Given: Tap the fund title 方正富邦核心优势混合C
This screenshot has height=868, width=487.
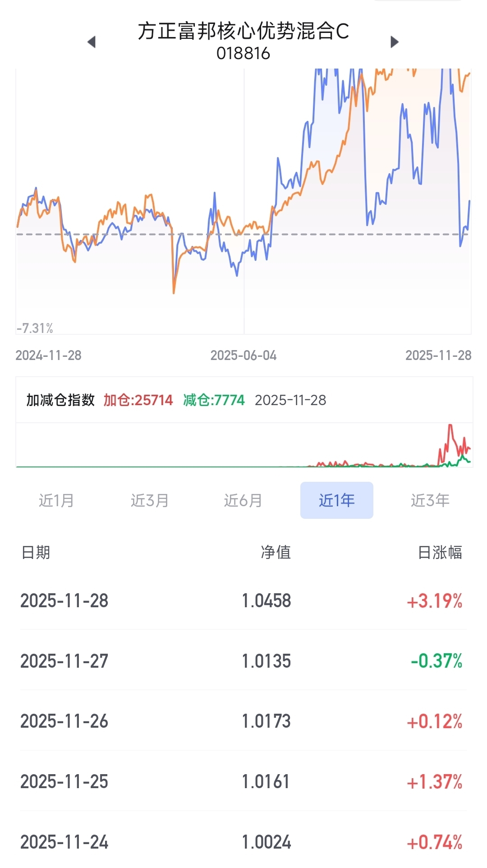Looking at the screenshot, I should pyautogui.click(x=243, y=31).
